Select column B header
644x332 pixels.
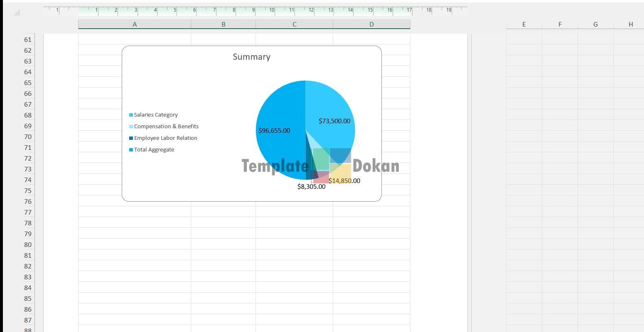pos(223,24)
